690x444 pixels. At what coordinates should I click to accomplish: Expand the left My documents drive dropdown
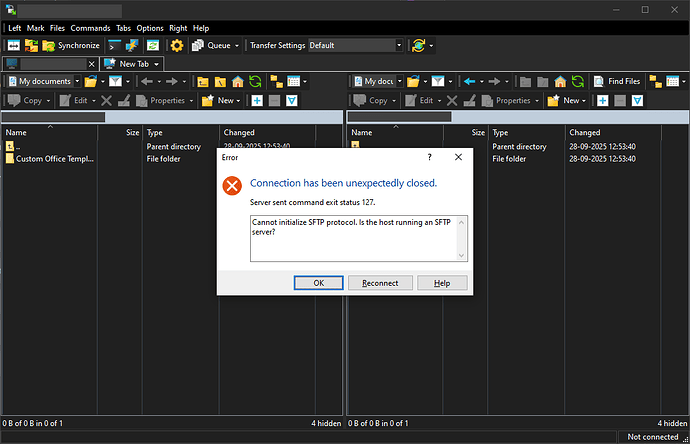click(x=75, y=81)
